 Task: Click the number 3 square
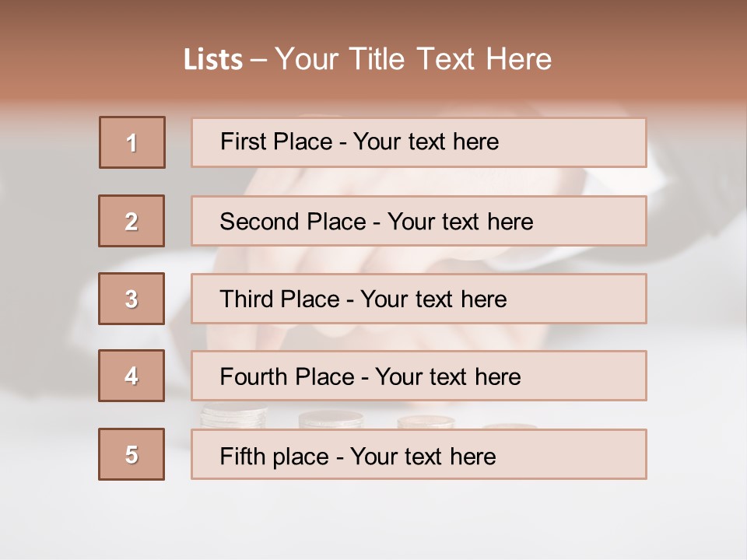(132, 299)
